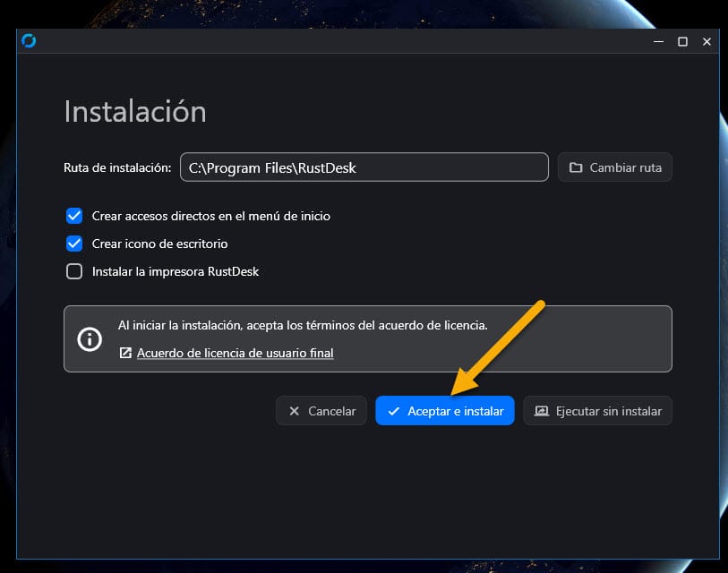This screenshot has width=728, height=573.
Task: Uncheck Crear accesos directos en el menú de inicio
Action: [x=74, y=216]
